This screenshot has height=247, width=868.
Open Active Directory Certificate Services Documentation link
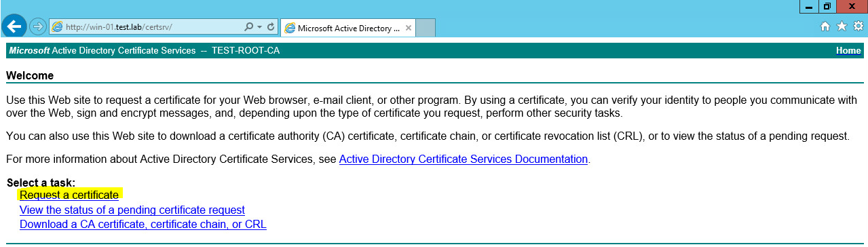464,159
